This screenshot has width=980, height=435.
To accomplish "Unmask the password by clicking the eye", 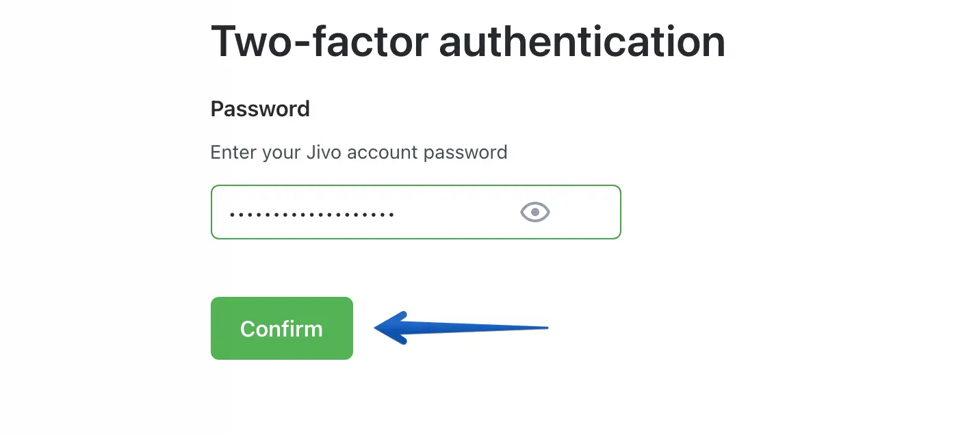I will point(535,213).
